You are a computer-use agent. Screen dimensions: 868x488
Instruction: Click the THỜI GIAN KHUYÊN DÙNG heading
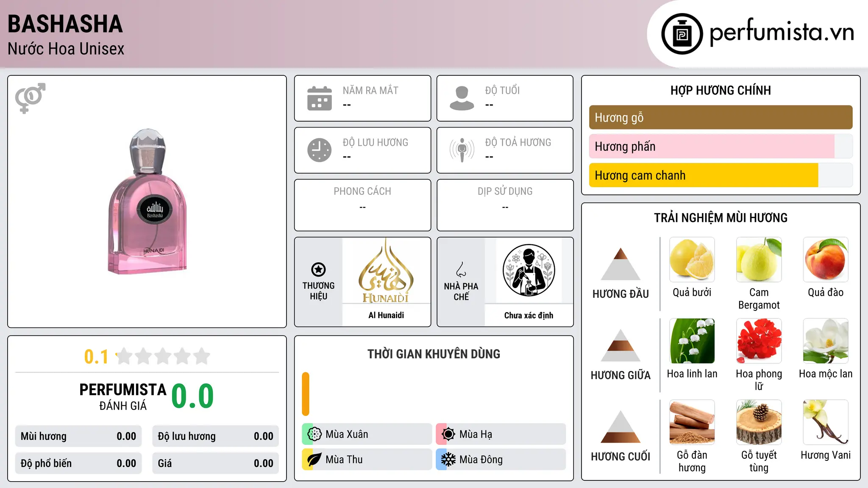(x=434, y=354)
